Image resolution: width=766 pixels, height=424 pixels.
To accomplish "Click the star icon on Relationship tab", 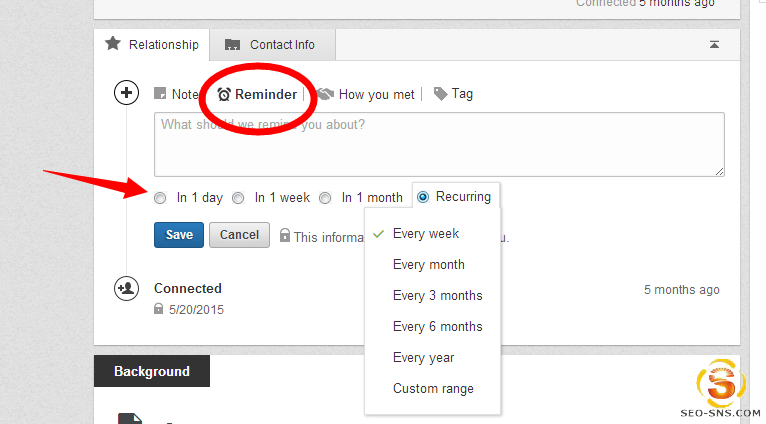I will coord(113,44).
